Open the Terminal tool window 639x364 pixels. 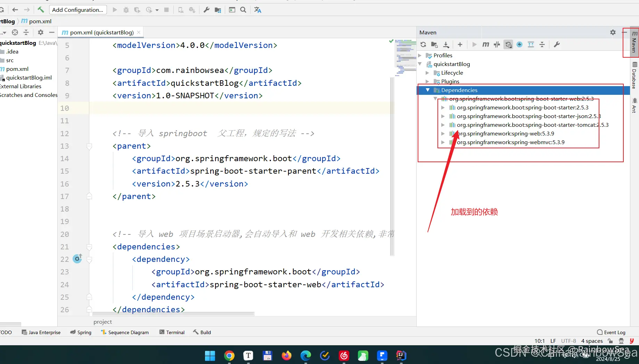(x=172, y=332)
